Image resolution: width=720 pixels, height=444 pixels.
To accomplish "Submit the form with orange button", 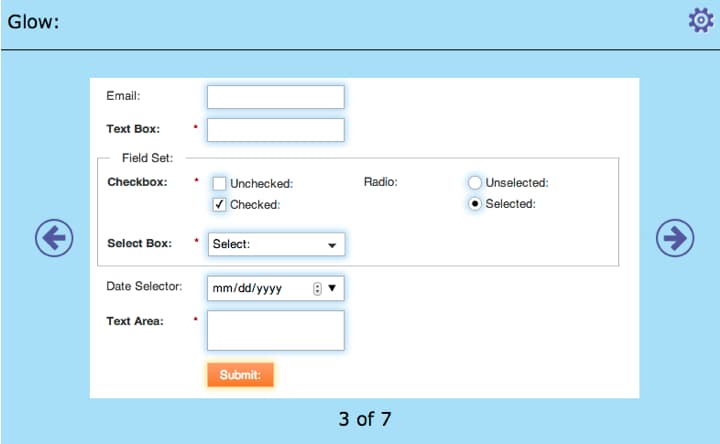I will [x=240, y=375].
